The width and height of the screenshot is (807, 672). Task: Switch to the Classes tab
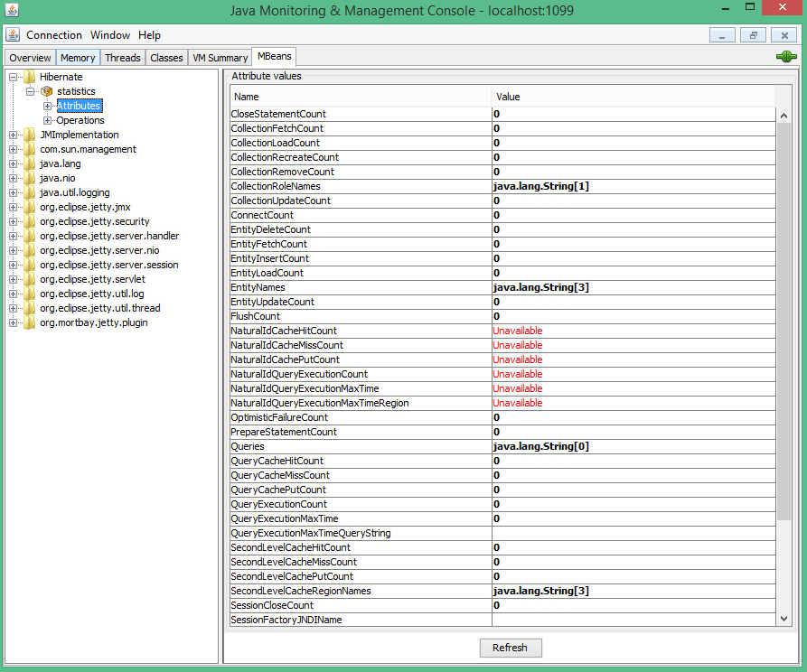pos(166,58)
